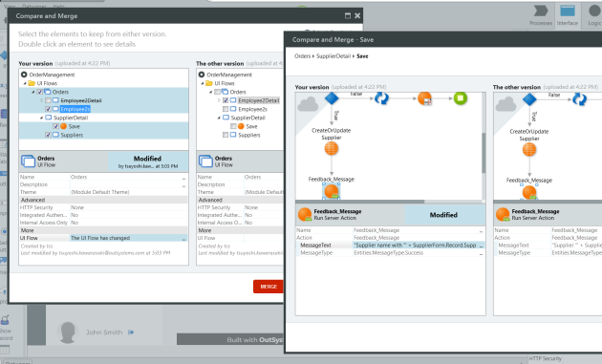Click Feedback_Message action icon in other version details
The height and width of the screenshot is (364, 602).
tap(503, 214)
